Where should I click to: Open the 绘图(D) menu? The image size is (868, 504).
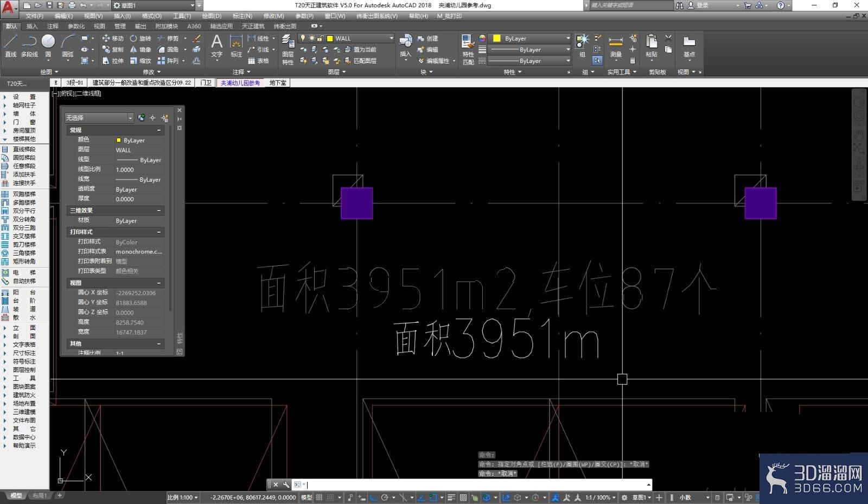[x=212, y=16]
